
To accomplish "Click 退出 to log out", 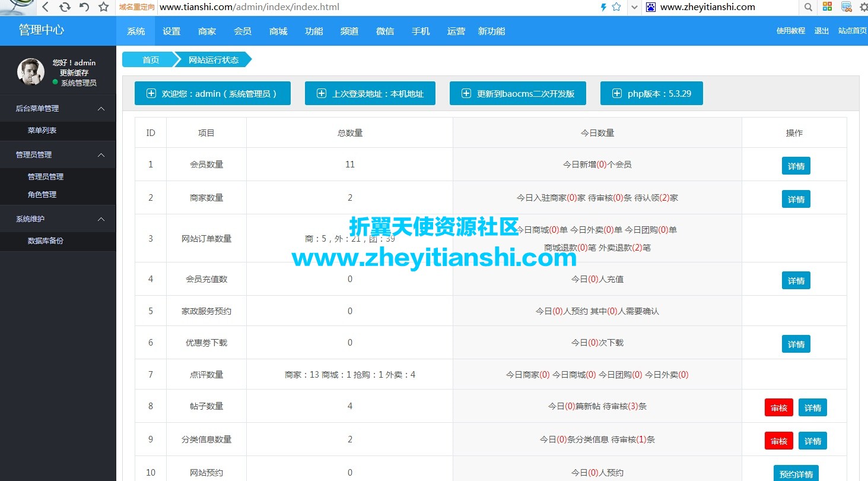I will coord(821,31).
